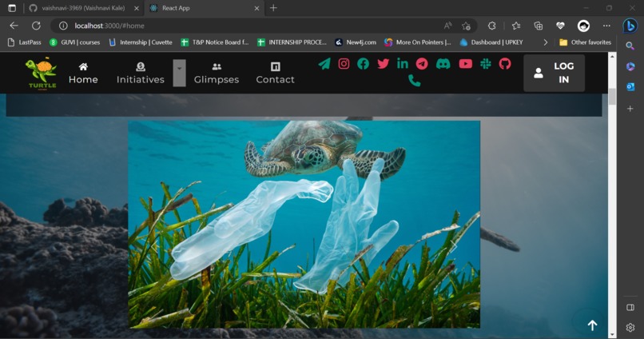Add page to favorites star icon

[466, 26]
